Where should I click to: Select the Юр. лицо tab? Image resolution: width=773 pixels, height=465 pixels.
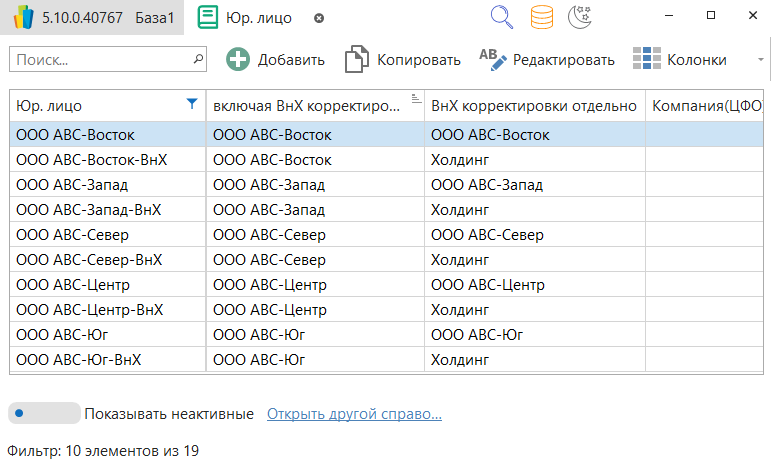[259, 17]
